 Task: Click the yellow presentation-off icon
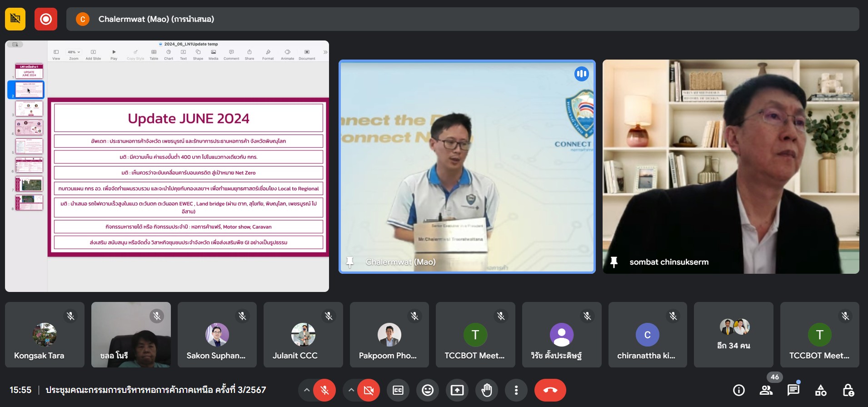click(x=15, y=19)
